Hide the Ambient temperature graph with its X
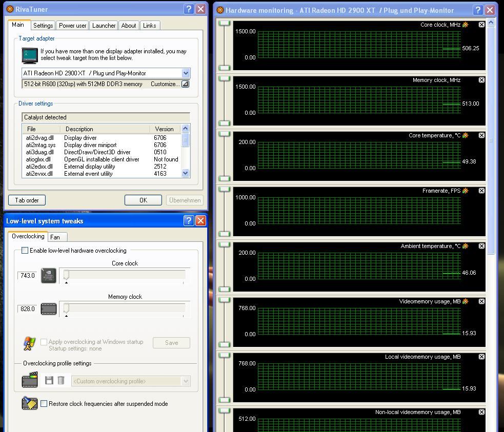 481,246
